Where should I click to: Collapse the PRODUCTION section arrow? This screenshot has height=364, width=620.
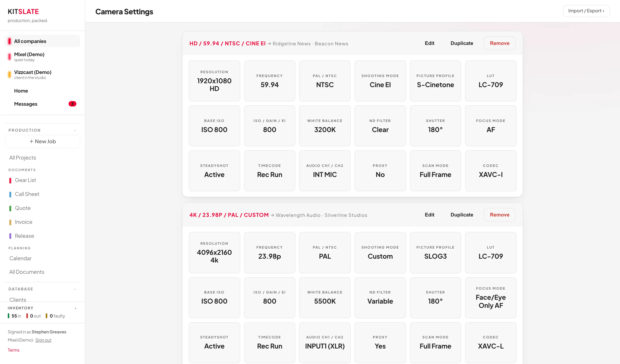click(75, 130)
